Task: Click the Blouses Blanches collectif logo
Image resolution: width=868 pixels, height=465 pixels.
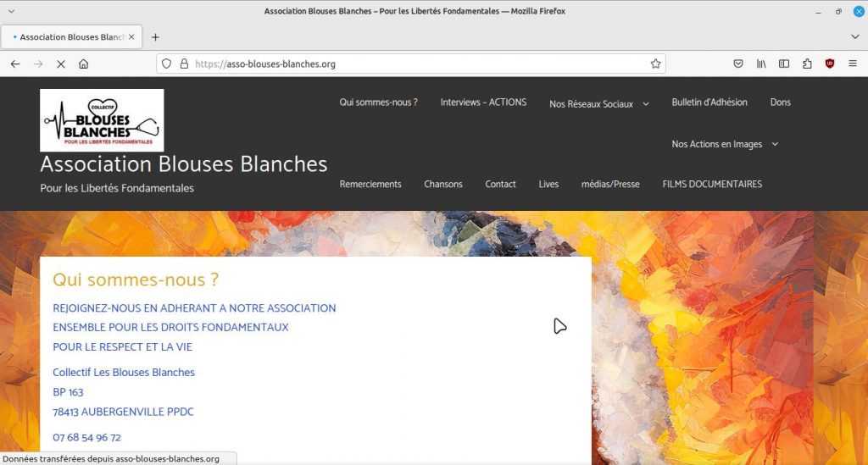Action: coord(102,120)
